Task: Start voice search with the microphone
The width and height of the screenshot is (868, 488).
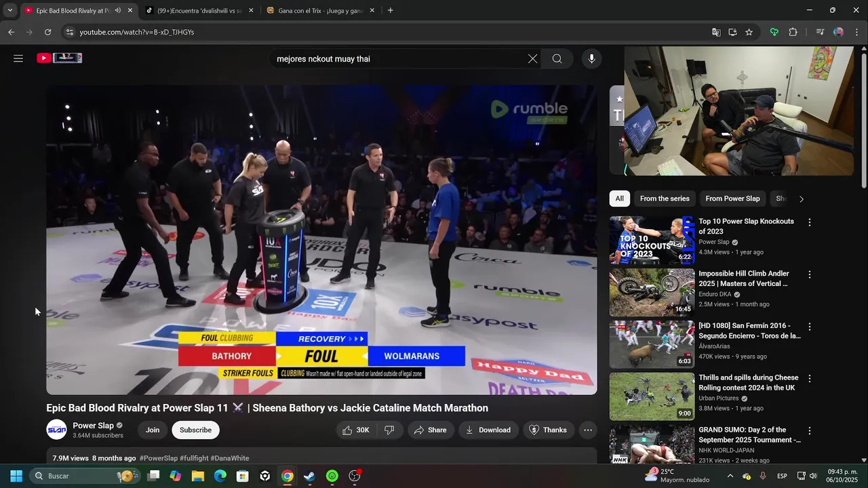Action: (591, 59)
